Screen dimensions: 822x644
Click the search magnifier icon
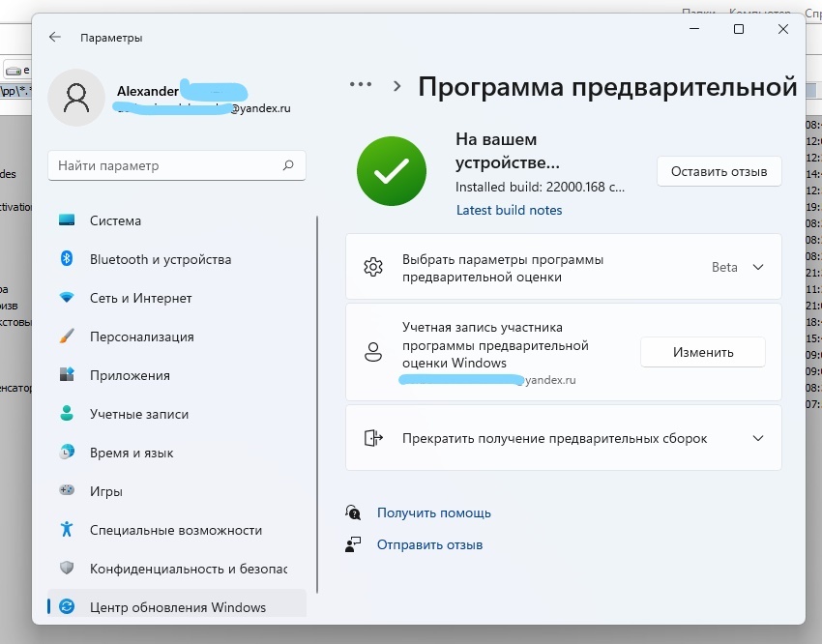[x=288, y=165]
